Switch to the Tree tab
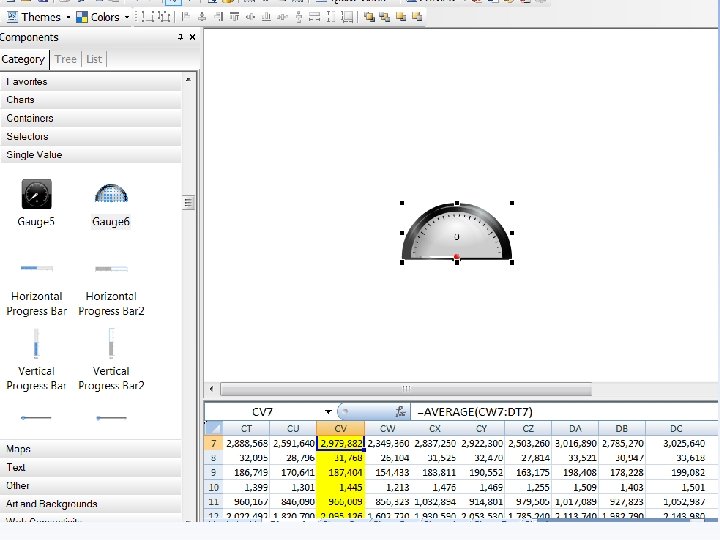720x540 pixels. [66, 59]
